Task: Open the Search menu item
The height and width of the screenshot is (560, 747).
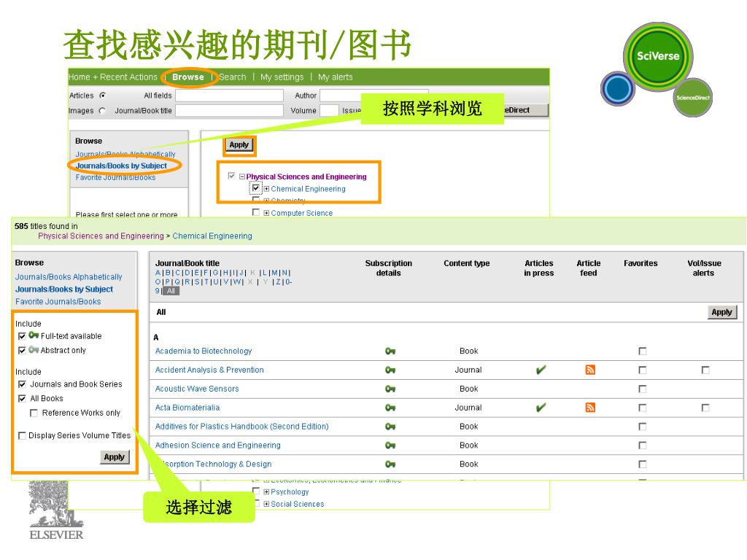Action: pyautogui.click(x=232, y=77)
